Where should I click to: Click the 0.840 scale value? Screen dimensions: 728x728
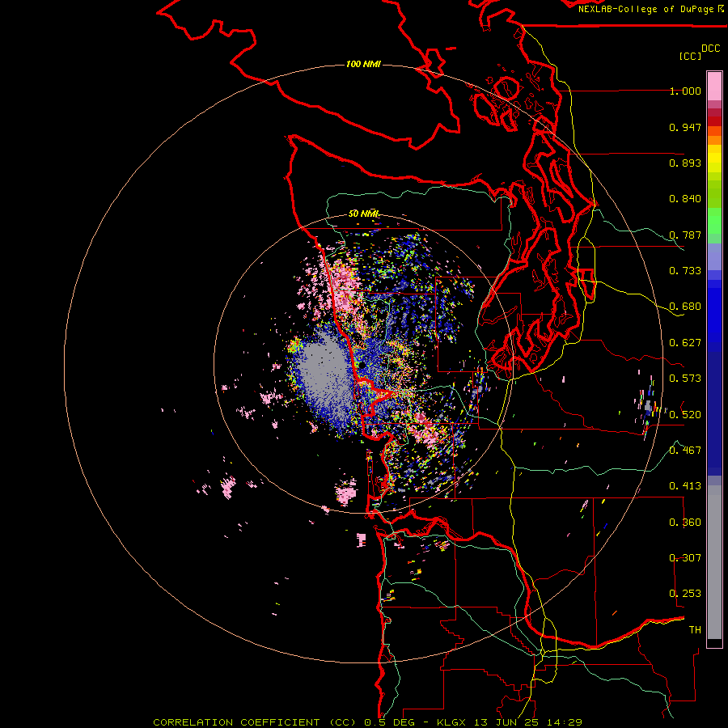685,199
